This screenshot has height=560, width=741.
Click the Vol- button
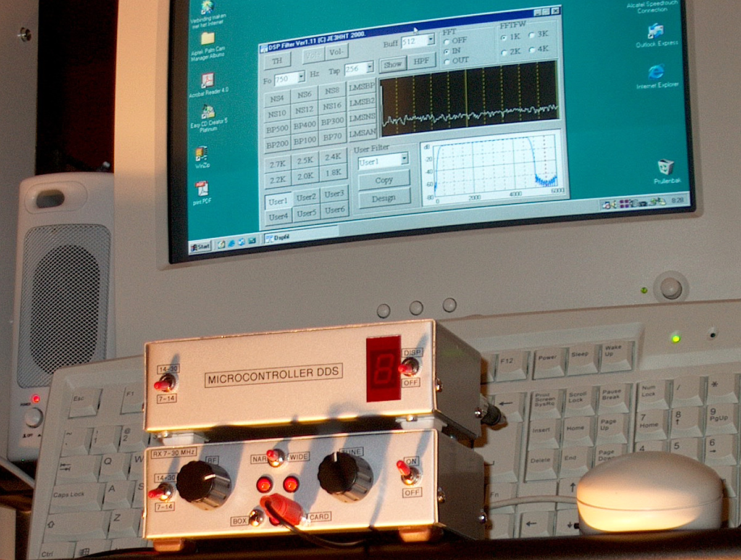pos(338,53)
